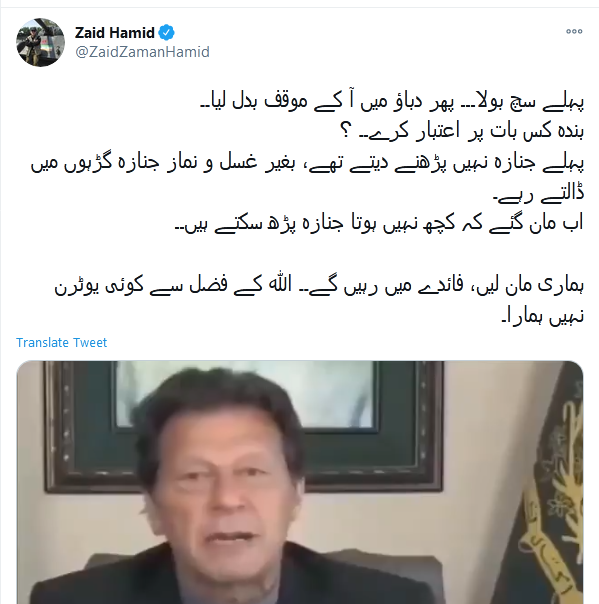The image size is (599, 604).
Task: Click the final tweet line نہیں ہمارا
Action: coord(543,316)
